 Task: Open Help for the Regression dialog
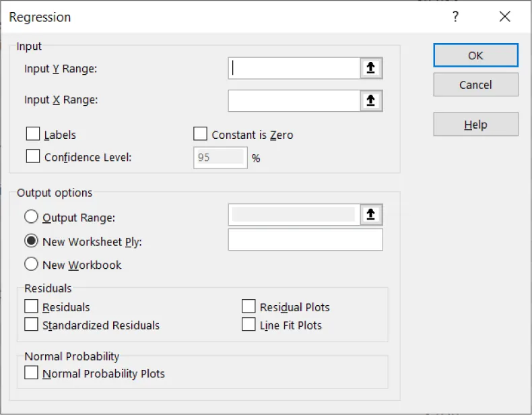475,125
